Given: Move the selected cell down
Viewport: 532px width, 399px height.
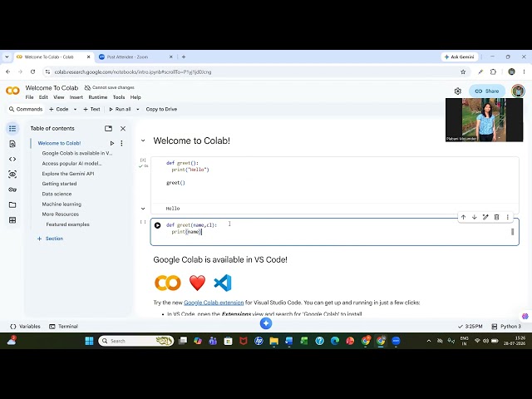Looking at the screenshot, I should coord(475,217).
